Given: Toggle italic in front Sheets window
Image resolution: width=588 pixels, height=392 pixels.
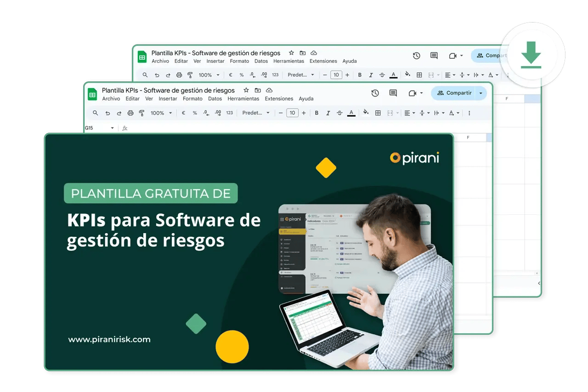Looking at the screenshot, I should (x=328, y=113).
